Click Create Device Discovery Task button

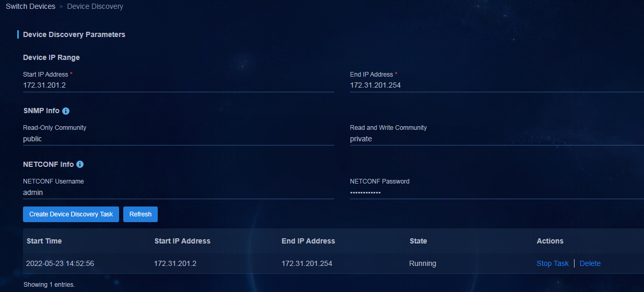[71, 214]
